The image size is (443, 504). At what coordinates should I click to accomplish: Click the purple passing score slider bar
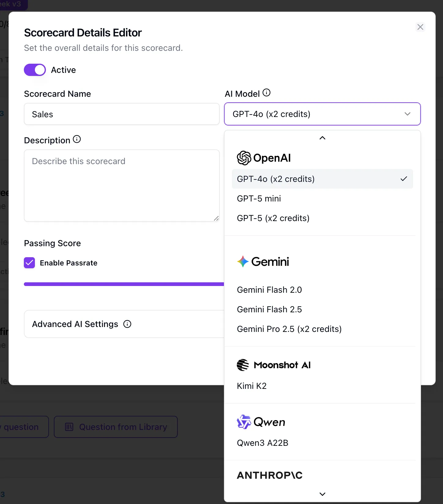click(124, 284)
